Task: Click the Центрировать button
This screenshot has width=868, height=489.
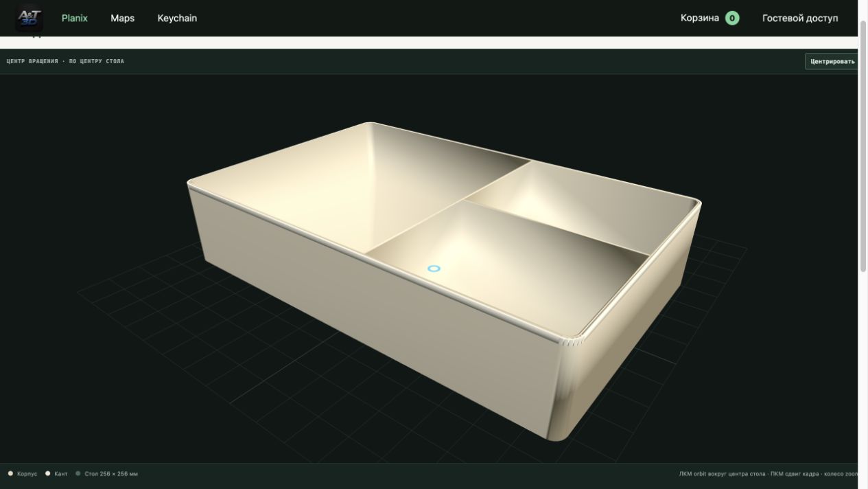Action: (832, 61)
